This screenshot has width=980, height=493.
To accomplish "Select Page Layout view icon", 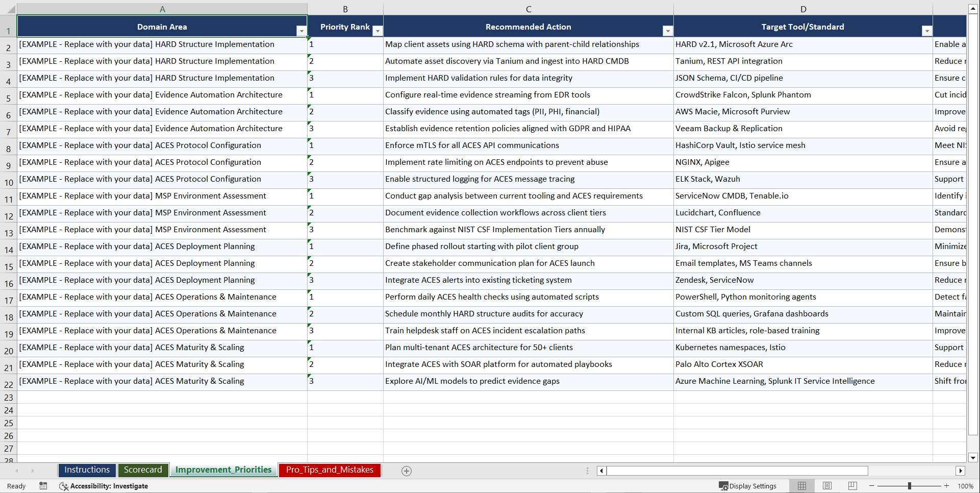I will [827, 486].
